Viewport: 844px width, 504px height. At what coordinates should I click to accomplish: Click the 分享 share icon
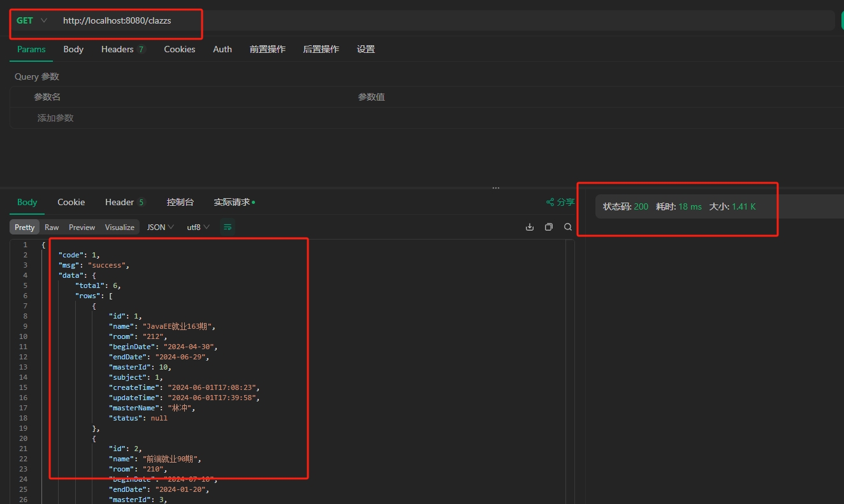550,202
